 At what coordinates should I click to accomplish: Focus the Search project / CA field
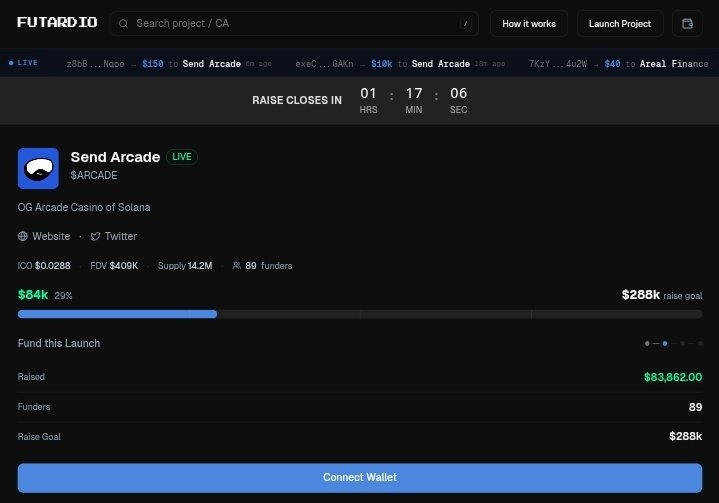294,23
